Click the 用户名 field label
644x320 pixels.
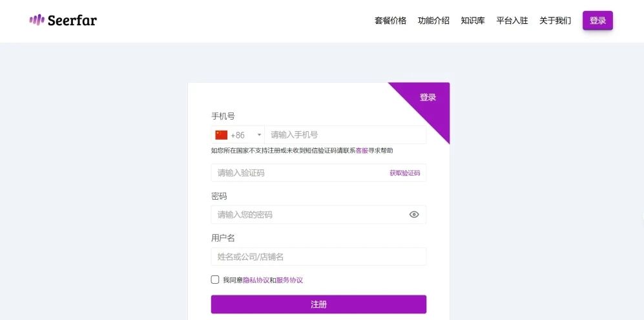tap(223, 238)
